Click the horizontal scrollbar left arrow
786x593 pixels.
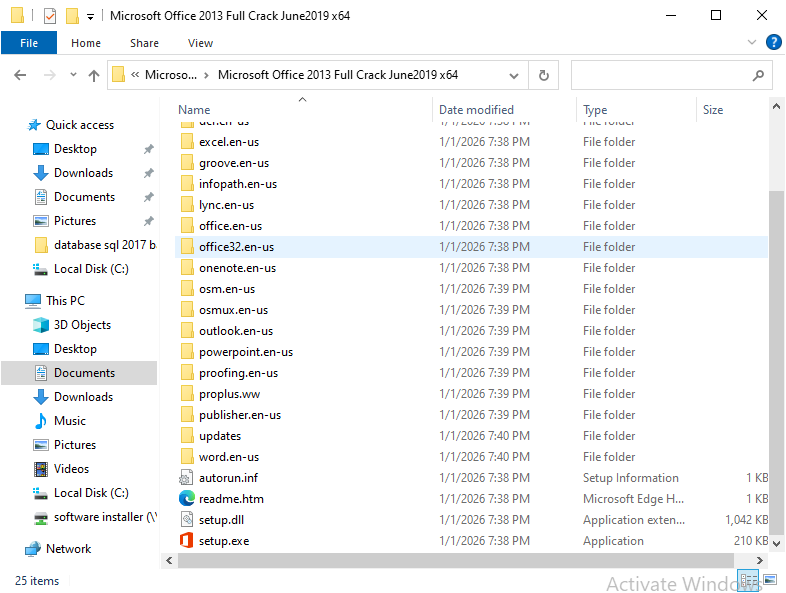pyautogui.click(x=169, y=560)
